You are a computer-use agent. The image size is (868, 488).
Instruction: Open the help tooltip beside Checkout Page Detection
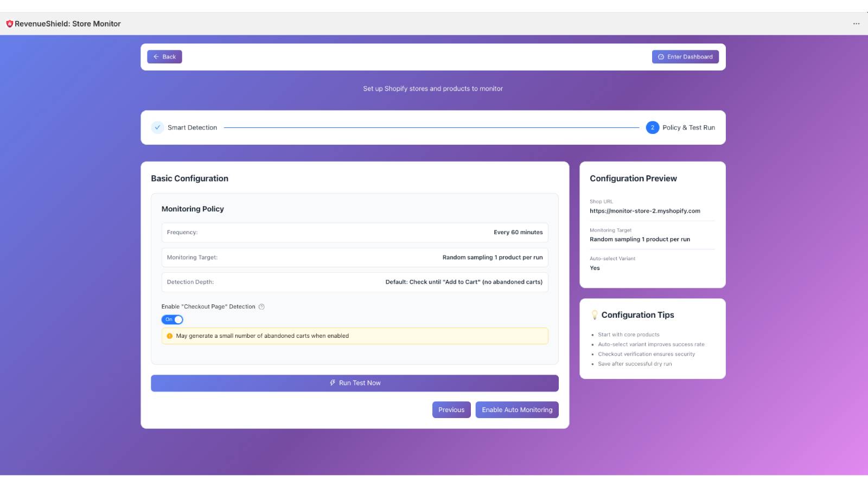coord(261,306)
